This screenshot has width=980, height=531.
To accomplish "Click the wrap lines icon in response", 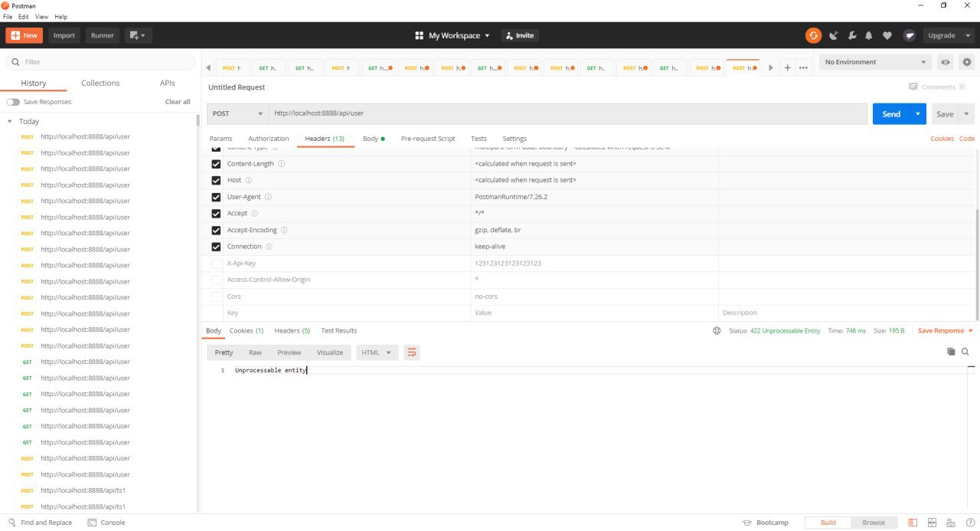I will pyautogui.click(x=412, y=352).
